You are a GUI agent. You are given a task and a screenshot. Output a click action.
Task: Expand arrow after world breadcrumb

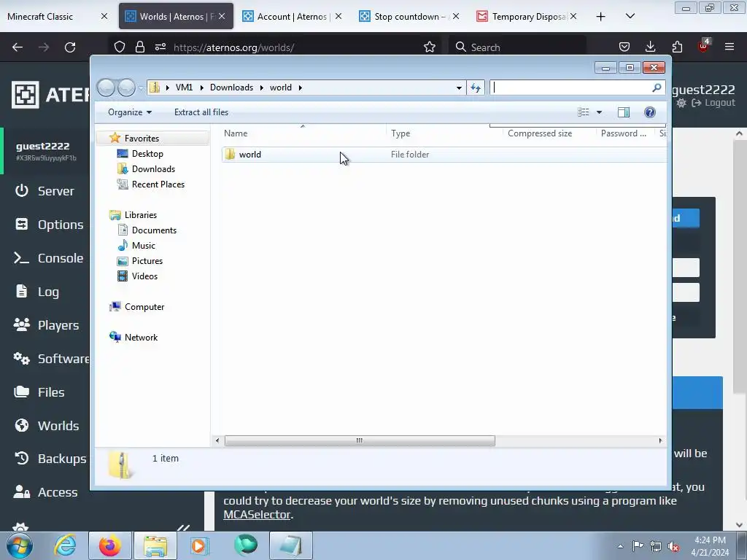click(300, 87)
